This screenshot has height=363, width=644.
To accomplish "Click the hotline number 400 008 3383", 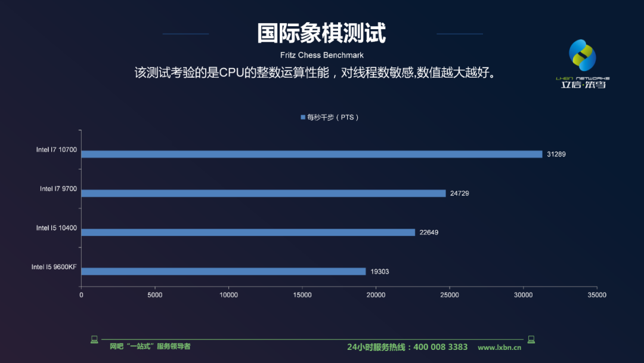I will click(x=440, y=347).
